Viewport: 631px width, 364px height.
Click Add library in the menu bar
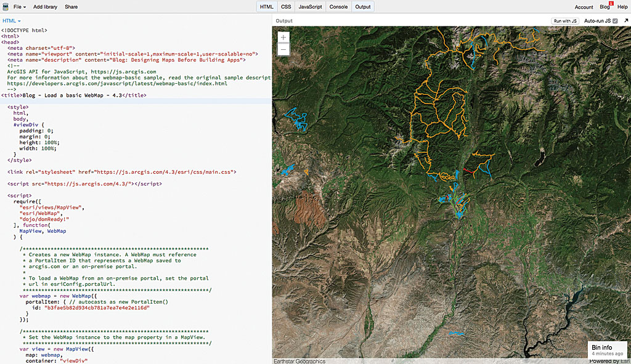tap(46, 7)
